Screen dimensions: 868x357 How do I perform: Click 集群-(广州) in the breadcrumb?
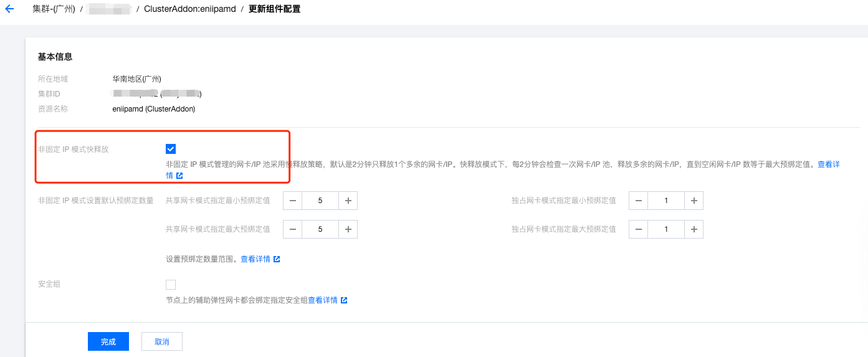pyautogui.click(x=54, y=9)
